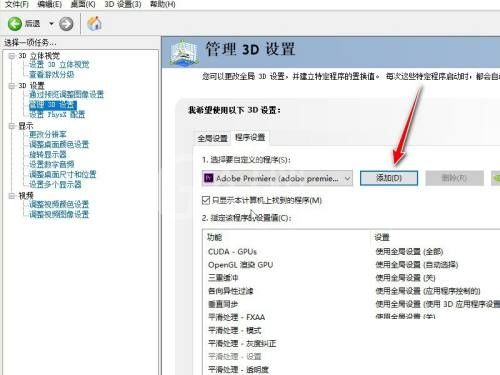Click the Adobe Premiere program icon
This screenshot has width=500, height=375.
tap(208, 178)
